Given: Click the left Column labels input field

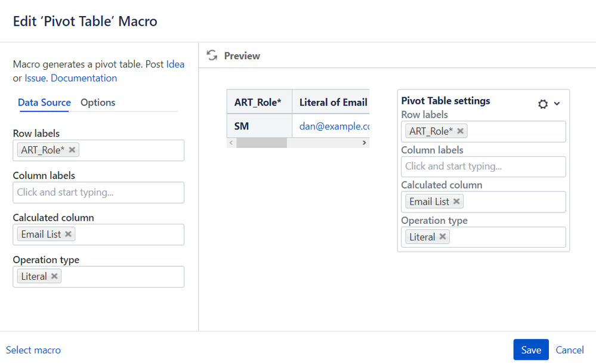Looking at the screenshot, I should [98, 192].
